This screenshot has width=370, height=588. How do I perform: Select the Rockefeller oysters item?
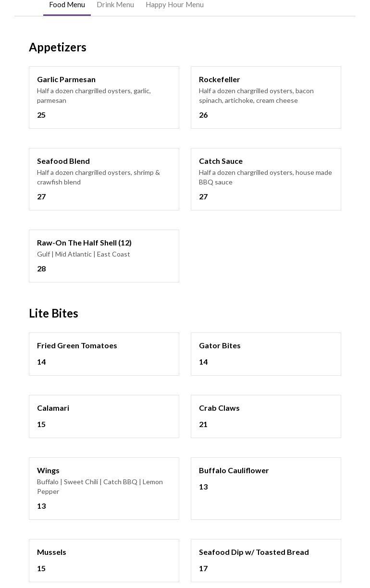[x=266, y=98]
